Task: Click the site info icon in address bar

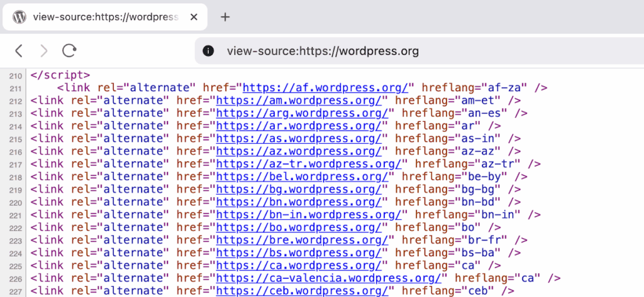Action: 208,51
